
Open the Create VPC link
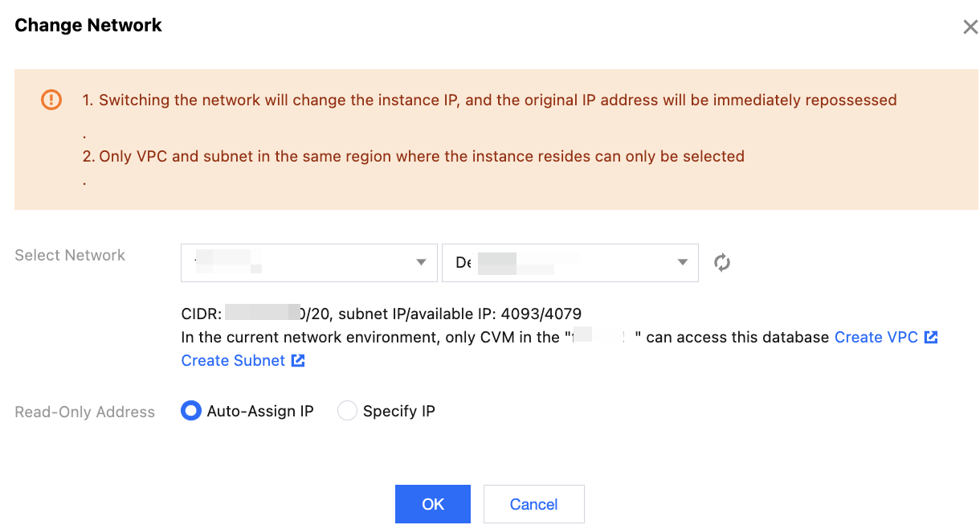[876, 338]
